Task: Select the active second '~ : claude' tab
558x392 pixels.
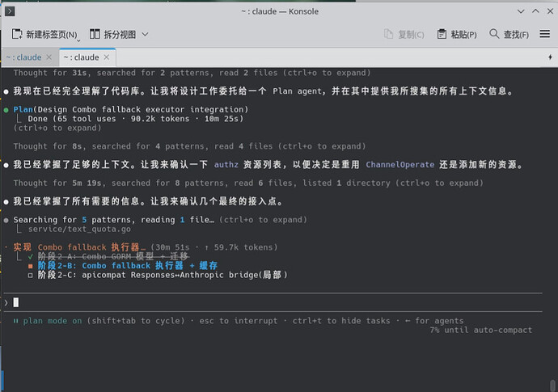Action: tap(81, 57)
